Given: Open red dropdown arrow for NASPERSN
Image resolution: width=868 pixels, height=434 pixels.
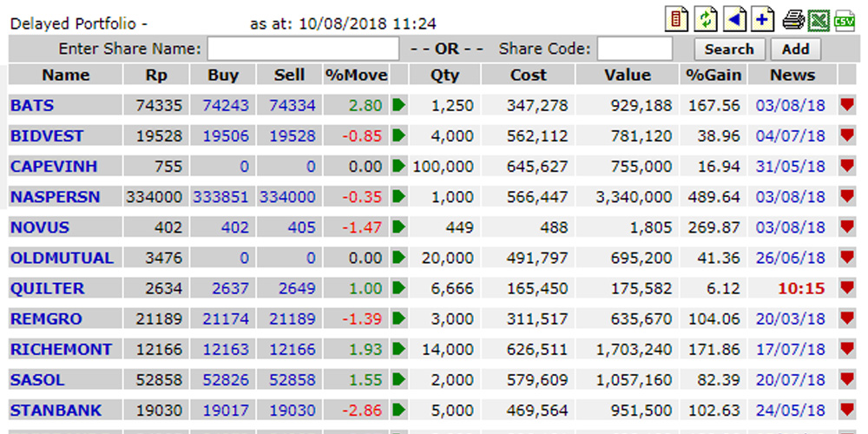Looking at the screenshot, I should [847, 197].
